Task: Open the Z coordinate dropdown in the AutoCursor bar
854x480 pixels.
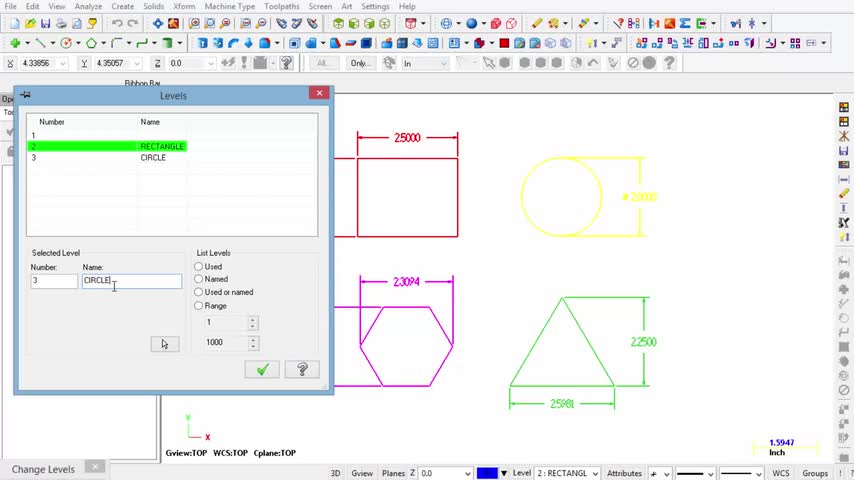Action: pos(210,64)
